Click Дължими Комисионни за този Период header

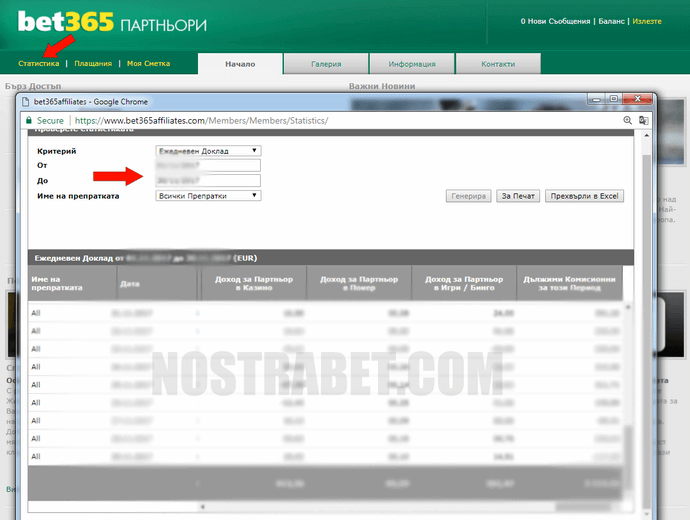point(569,283)
